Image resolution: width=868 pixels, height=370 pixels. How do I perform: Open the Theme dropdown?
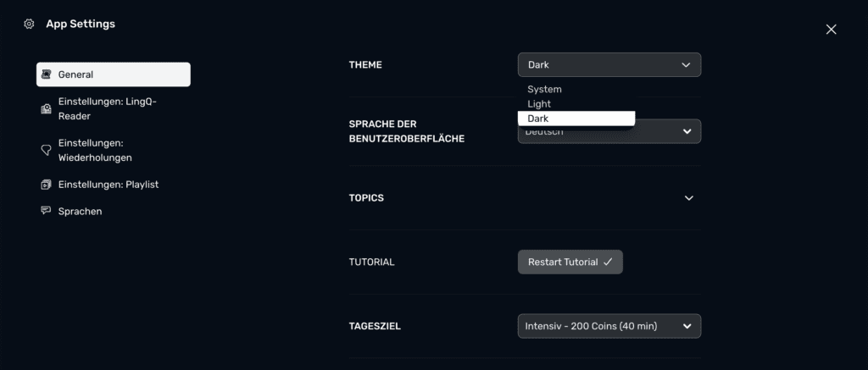609,65
